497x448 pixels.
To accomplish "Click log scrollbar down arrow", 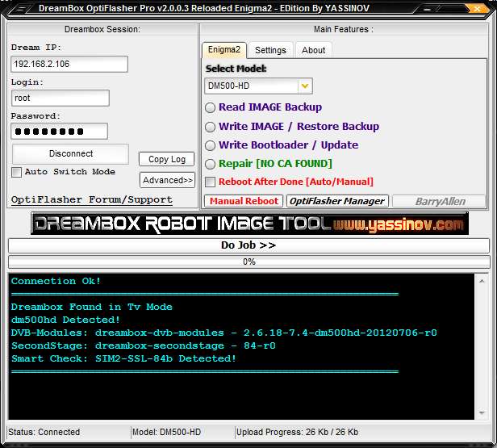I will (x=482, y=412).
